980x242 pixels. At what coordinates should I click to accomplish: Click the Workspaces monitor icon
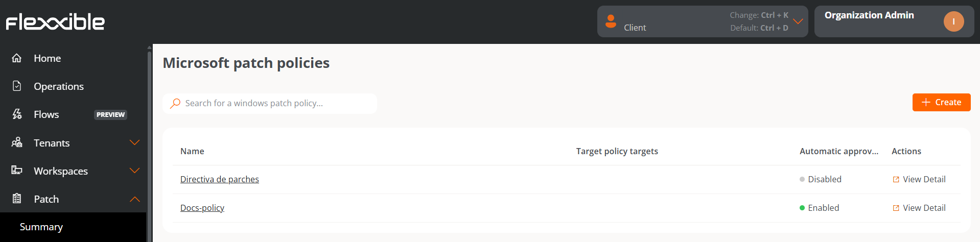click(17, 170)
